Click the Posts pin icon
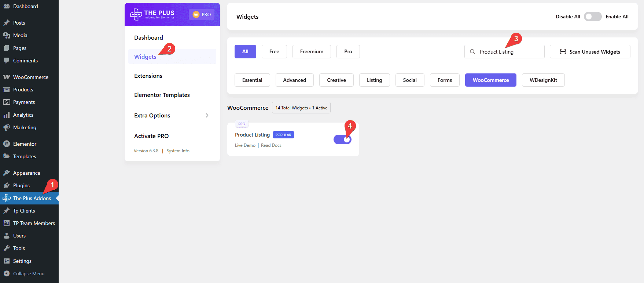 (x=7, y=23)
